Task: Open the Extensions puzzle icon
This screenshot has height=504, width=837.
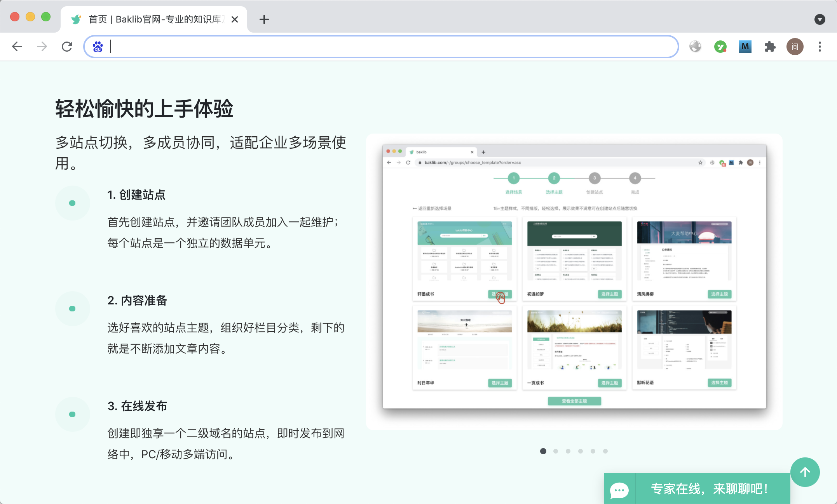Action: 770,47
